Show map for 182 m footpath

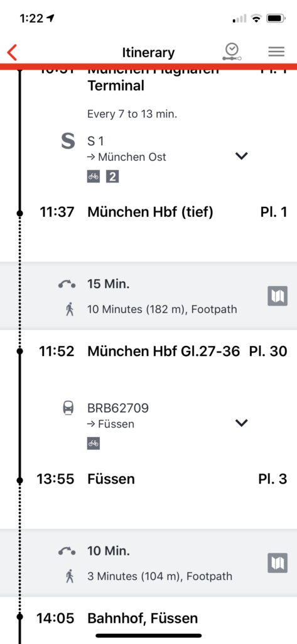(278, 296)
